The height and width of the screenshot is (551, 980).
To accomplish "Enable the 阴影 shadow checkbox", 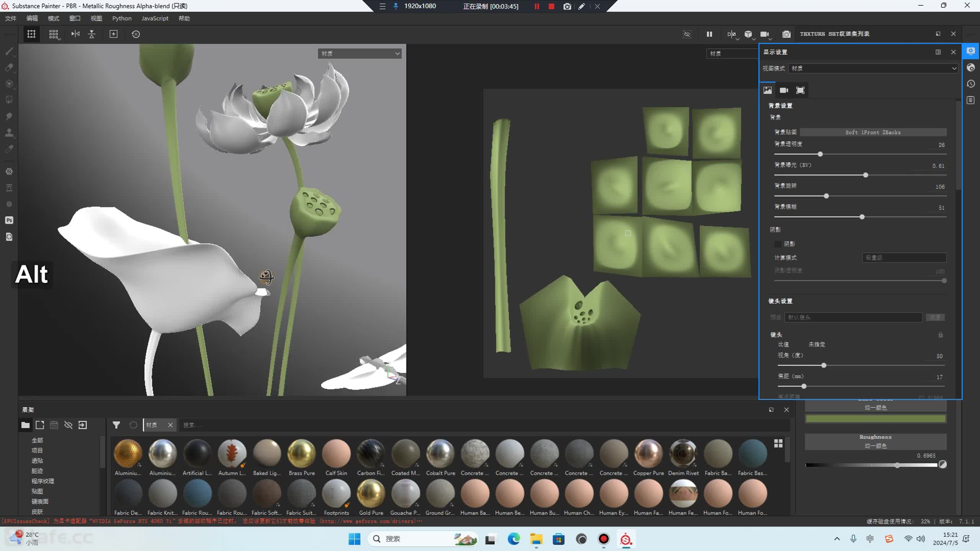I will [777, 244].
